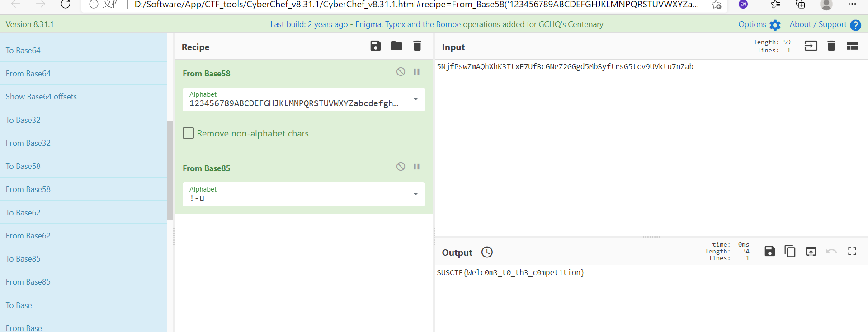This screenshot has width=868, height=332.
Task: Move the output to the input
Action: click(x=811, y=252)
